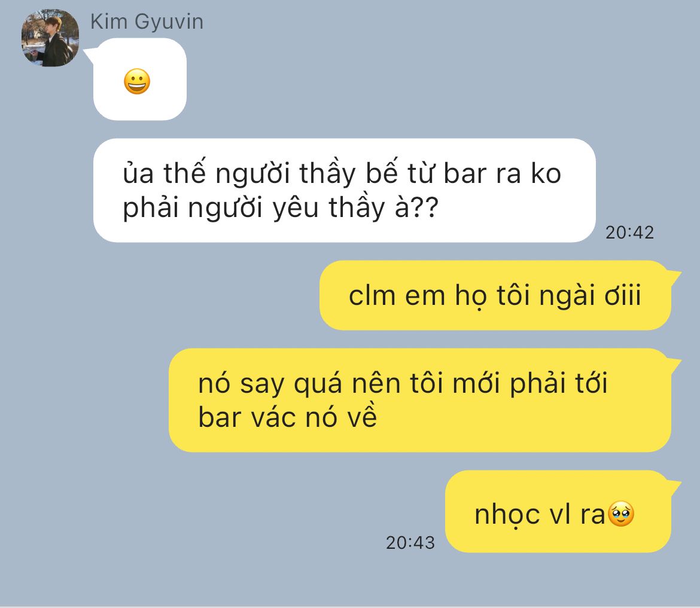This screenshot has height=608, width=700.
Task: Select the grinning face emoji message
Action: (x=140, y=80)
